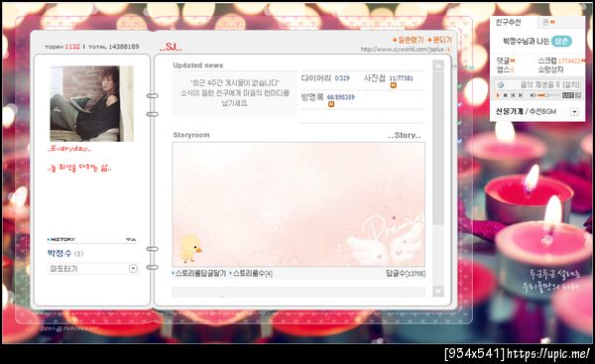Screen dimensions: 595x364
Task: Open the 댓글 comments link
Action: pos(503,61)
